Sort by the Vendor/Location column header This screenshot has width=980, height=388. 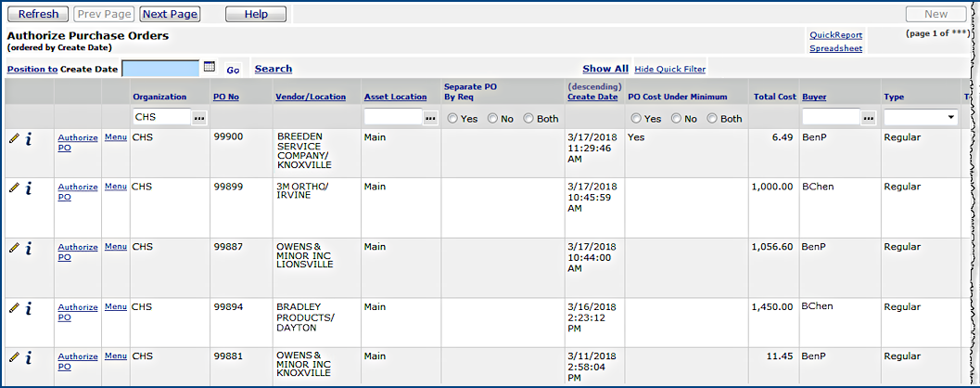310,97
